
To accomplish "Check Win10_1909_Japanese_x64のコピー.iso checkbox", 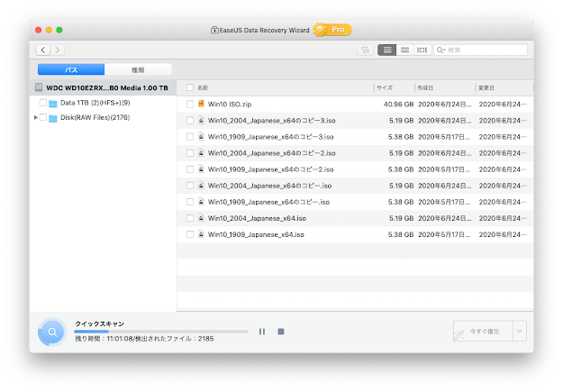I will click(x=190, y=202).
